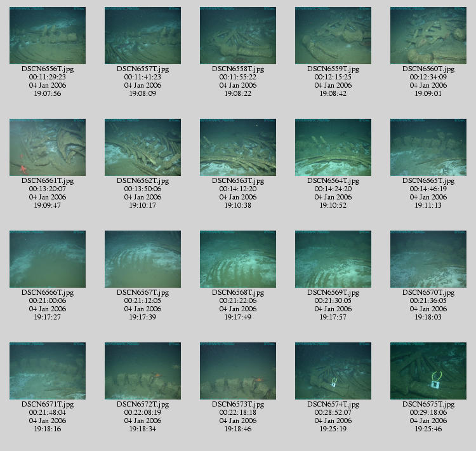Click the DSCN6566T.jpg image
The width and height of the screenshot is (476, 451).
[48, 259]
